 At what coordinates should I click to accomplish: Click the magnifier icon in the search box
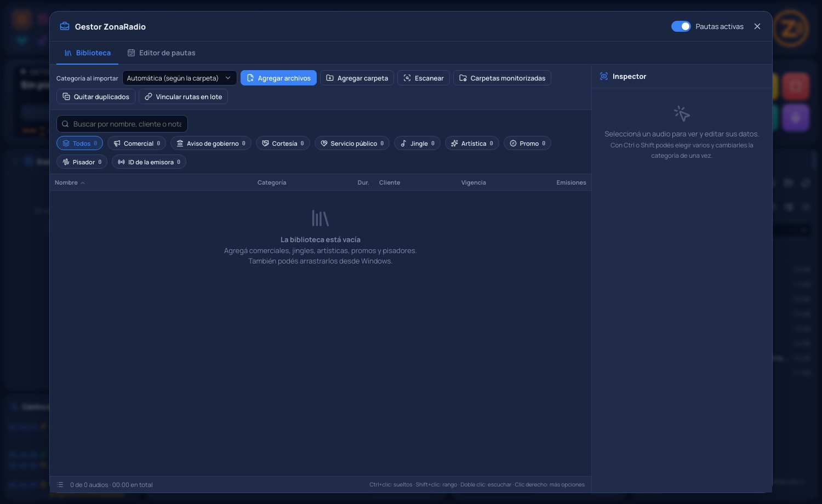point(65,124)
